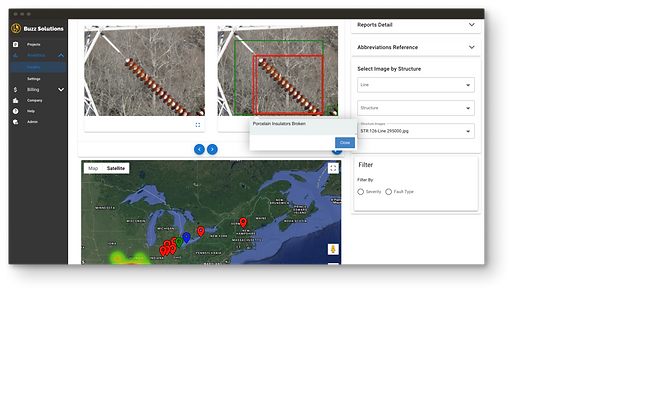Open the Line dropdown

[x=416, y=85]
